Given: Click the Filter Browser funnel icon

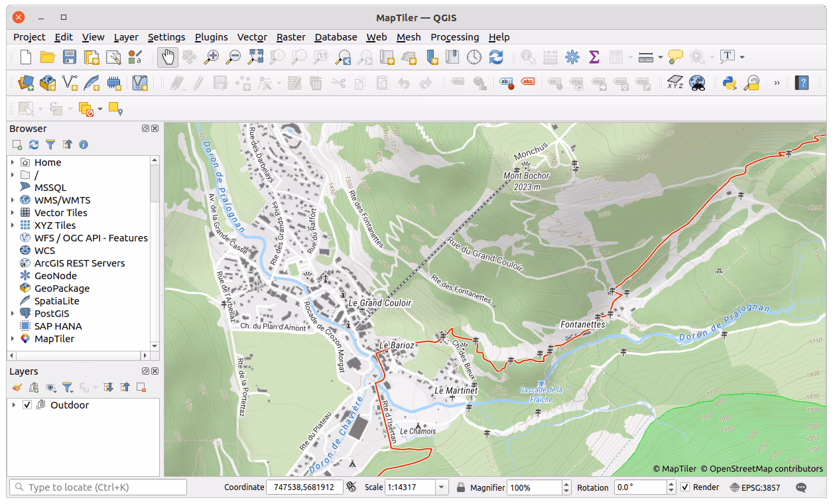Looking at the screenshot, I should click(50, 145).
